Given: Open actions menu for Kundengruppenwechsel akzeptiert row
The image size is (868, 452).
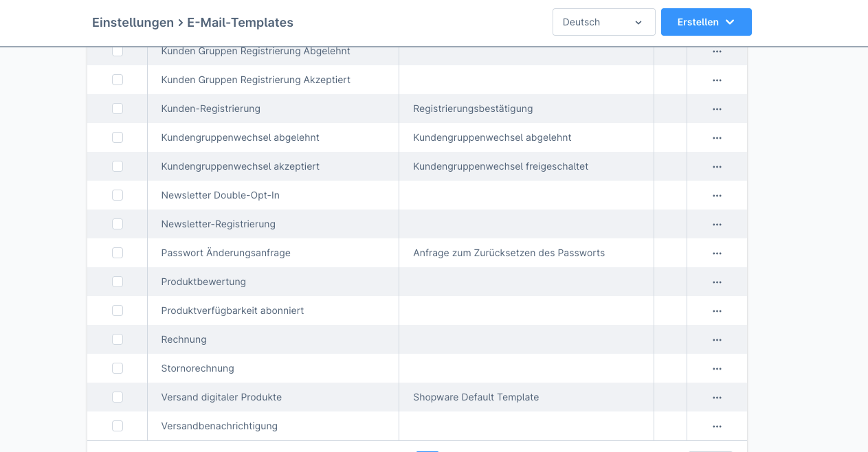Looking at the screenshot, I should 717,166.
